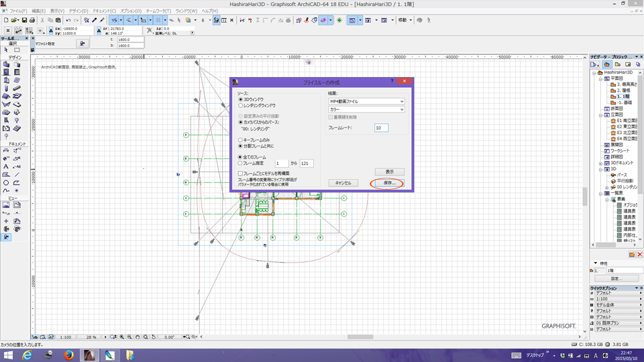The image size is (644, 362).
Task: Collapse the 平面図 node in navigator
Action: pyautogui.click(x=600, y=78)
